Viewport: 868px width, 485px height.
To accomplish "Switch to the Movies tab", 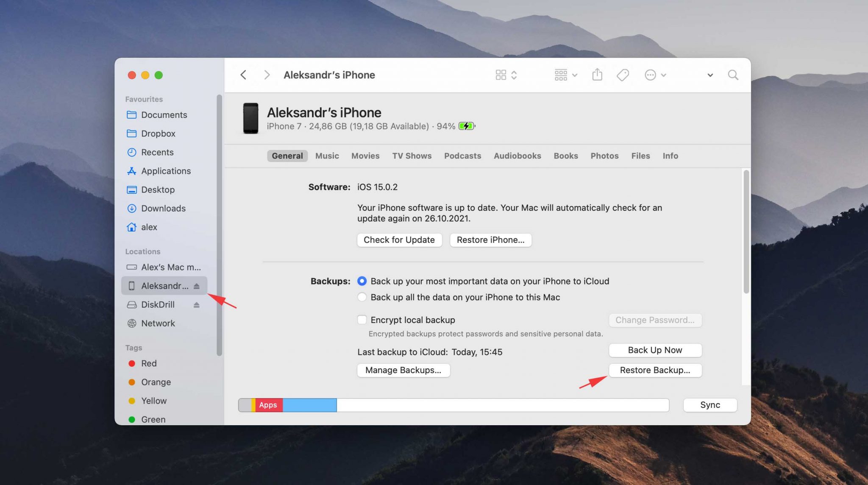I will [x=365, y=156].
